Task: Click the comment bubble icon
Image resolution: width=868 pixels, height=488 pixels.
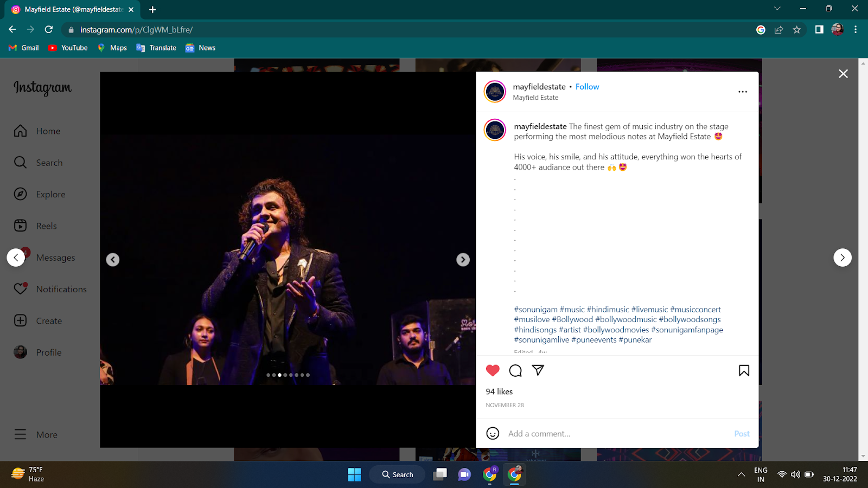Action: coord(515,370)
